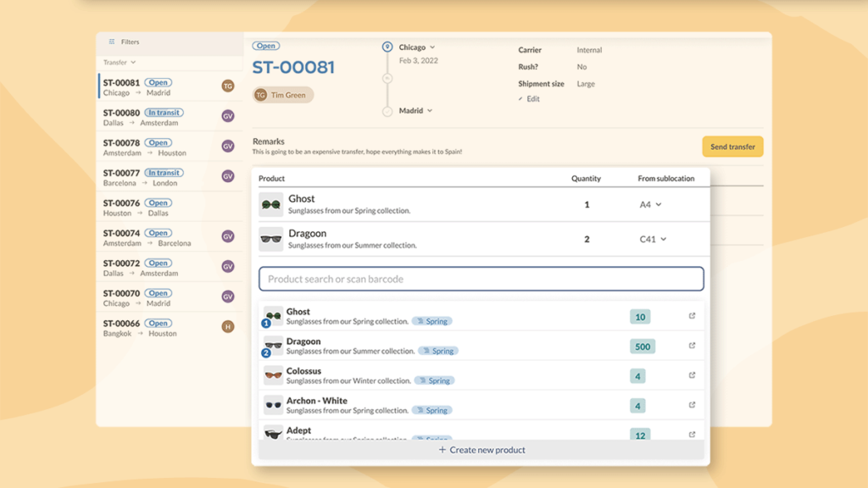Screen dimensions: 868x488
Task: Click Create new product
Action: pos(481,450)
